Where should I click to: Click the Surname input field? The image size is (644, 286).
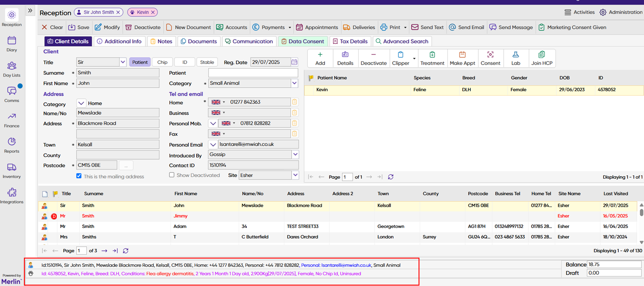(117, 73)
